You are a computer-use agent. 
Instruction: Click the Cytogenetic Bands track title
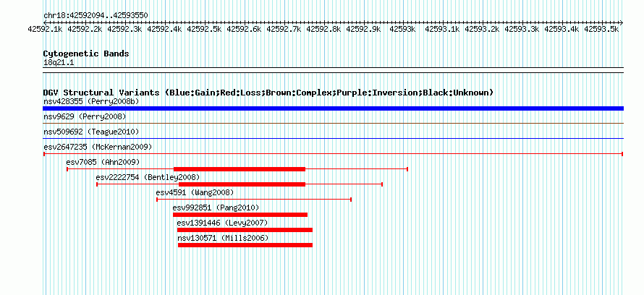(x=86, y=54)
